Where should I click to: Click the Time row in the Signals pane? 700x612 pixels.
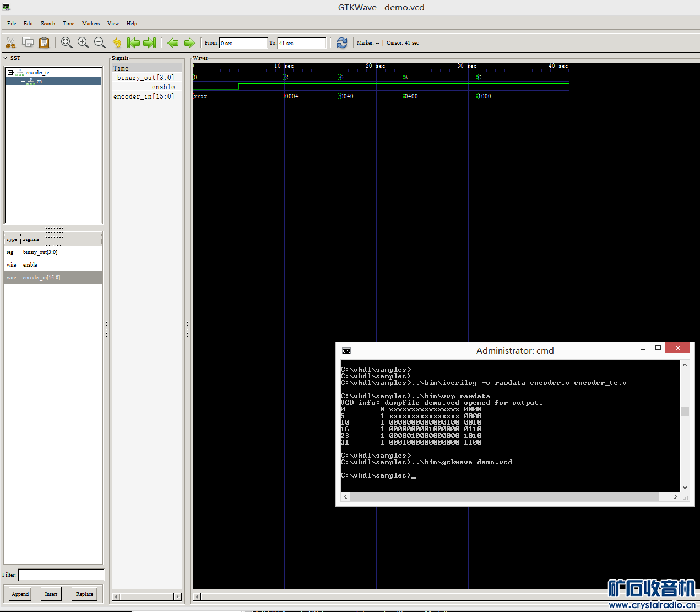147,68
